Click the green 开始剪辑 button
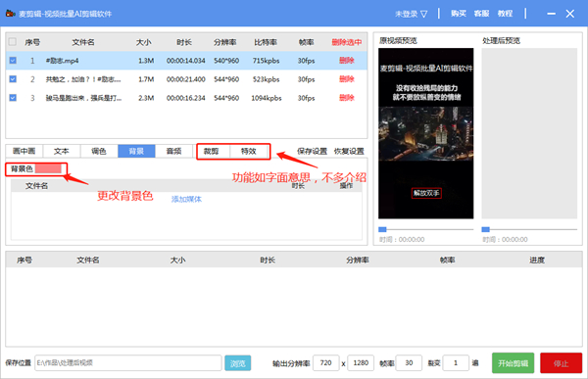The width and height of the screenshot is (588, 379). 513,363
